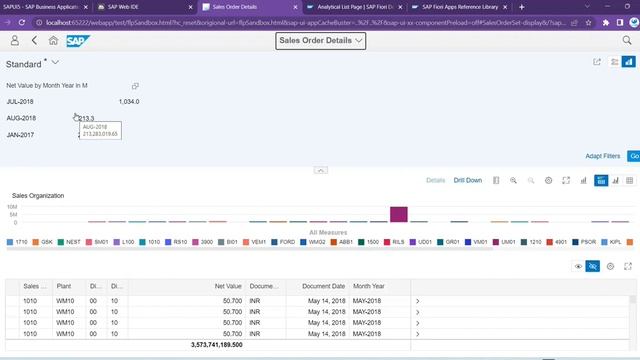
Task: Open browser side panel icon
Action: 620,23
